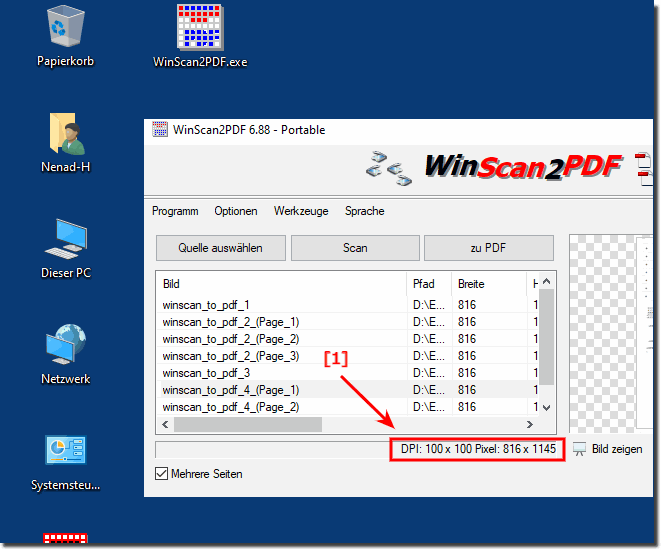Click the horizontal scrollbar thumb

[248, 424]
